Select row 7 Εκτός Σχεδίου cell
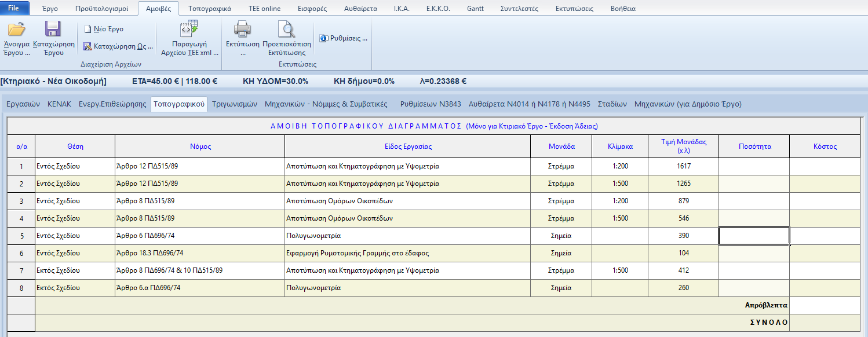Screen dimensions: 868x337 click(75, 270)
